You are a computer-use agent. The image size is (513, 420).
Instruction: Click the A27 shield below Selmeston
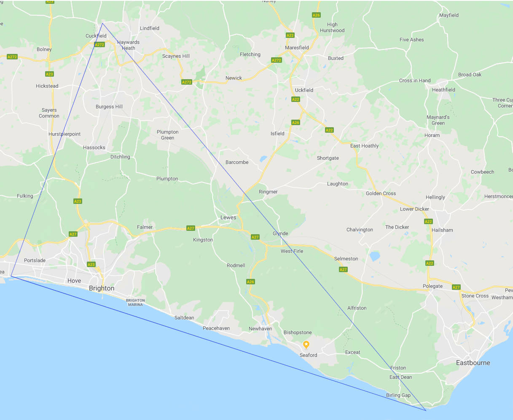(343, 270)
